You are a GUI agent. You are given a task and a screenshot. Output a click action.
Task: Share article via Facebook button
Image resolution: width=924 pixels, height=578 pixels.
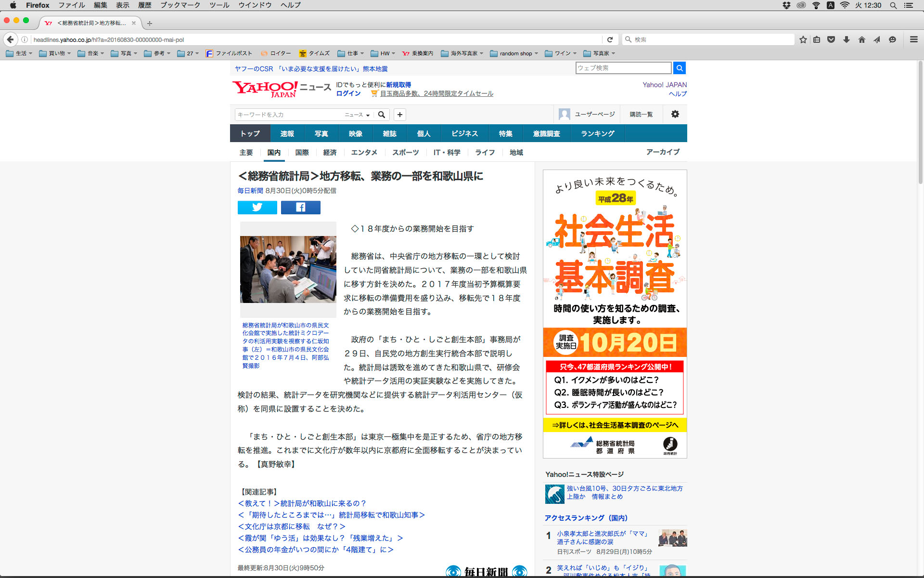pyautogui.click(x=300, y=207)
